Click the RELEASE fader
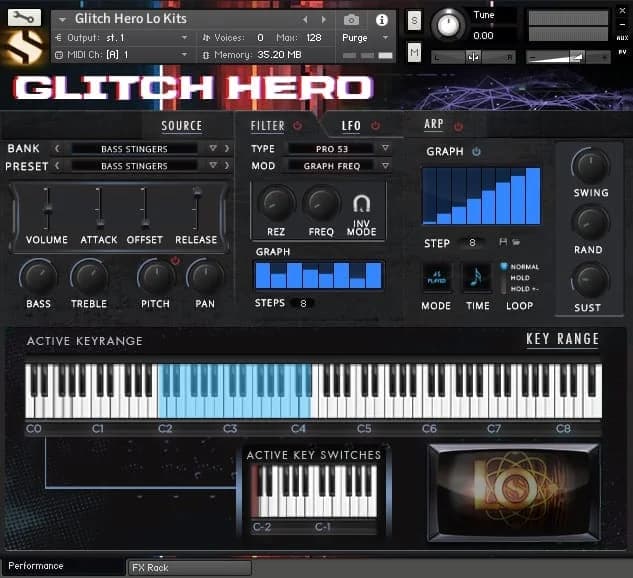633x578 pixels. click(197, 209)
